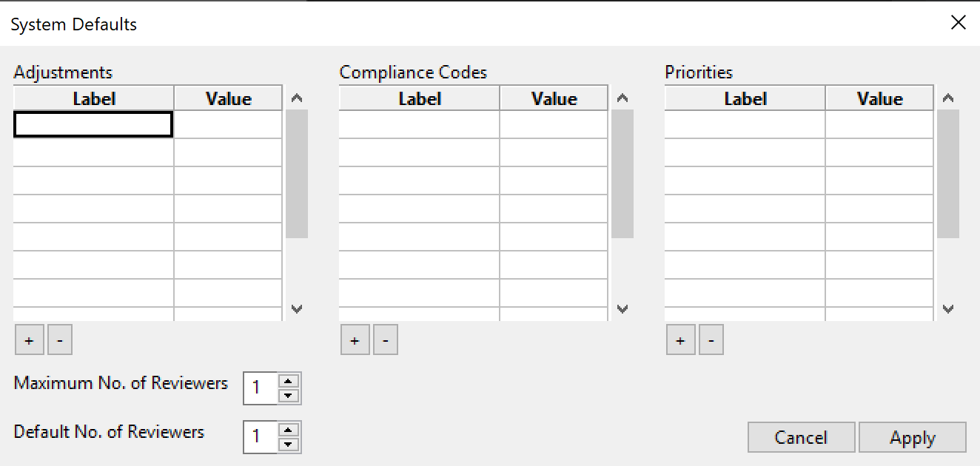The width and height of the screenshot is (980, 466).
Task: Delete a Compliance Codes row
Action: tap(386, 340)
